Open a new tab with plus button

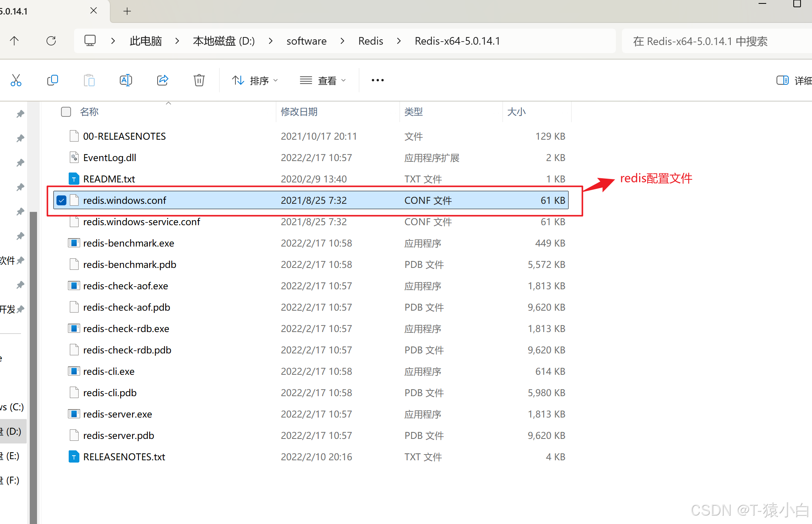pyautogui.click(x=127, y=11)
